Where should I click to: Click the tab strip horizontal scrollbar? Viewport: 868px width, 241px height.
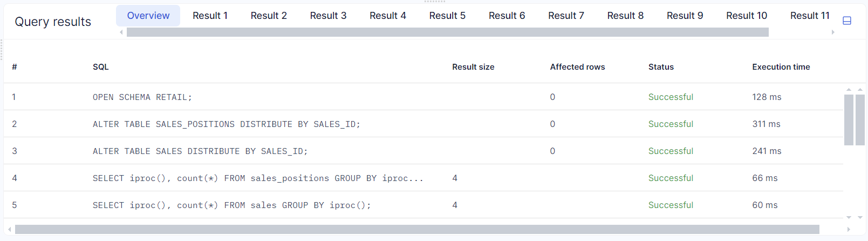(447, 32)
